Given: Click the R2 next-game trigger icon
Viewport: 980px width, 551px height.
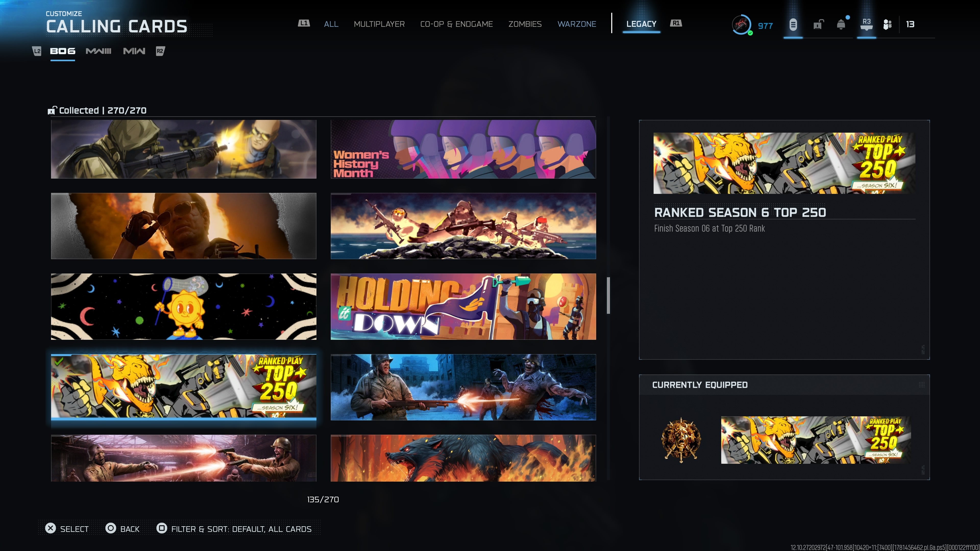Looking at the screenshot, I should [160, 51].
